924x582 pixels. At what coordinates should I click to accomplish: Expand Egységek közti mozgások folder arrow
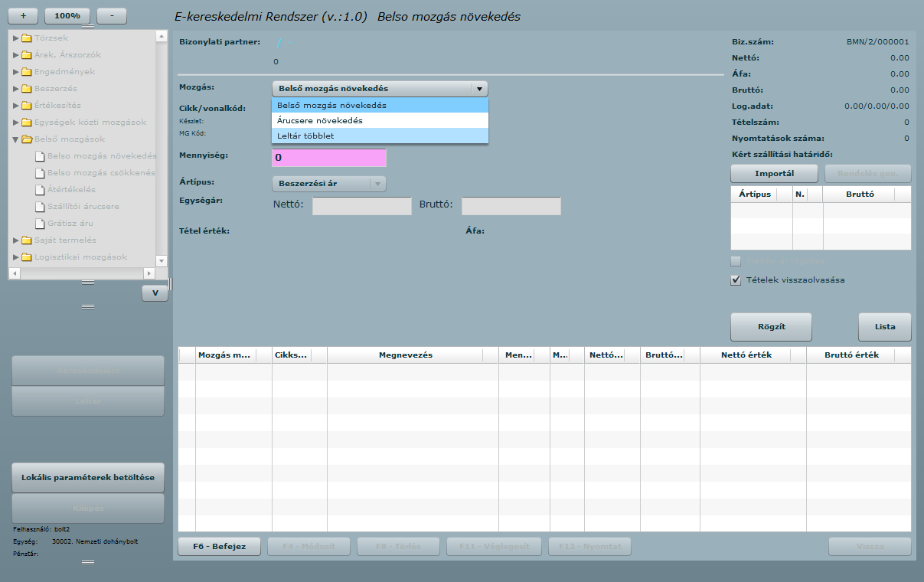click(x=16, y=122)
